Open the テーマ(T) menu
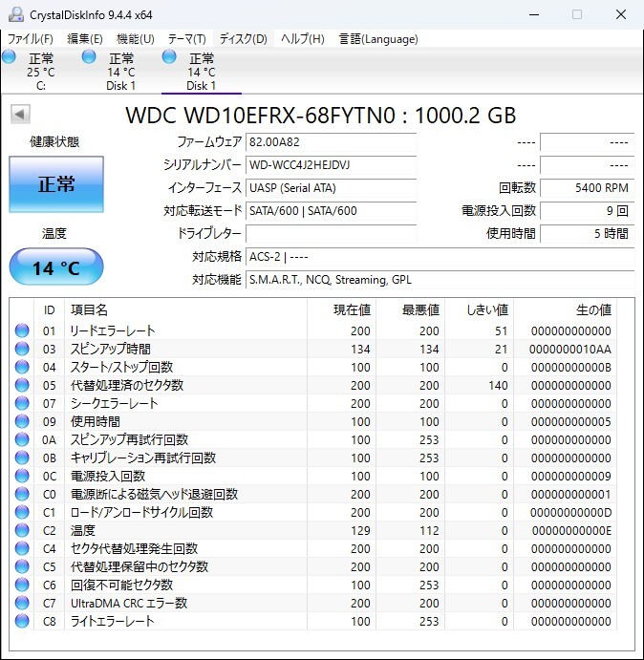644x660 pixels. click(186, 39)
